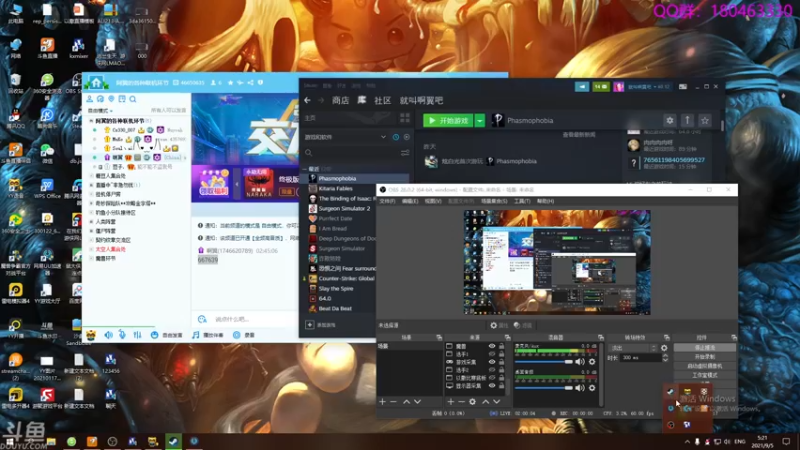Adjust the 麦克风/Aux volume slider in OBS
This screenshot has width=800, height=450.
(544, 362)
